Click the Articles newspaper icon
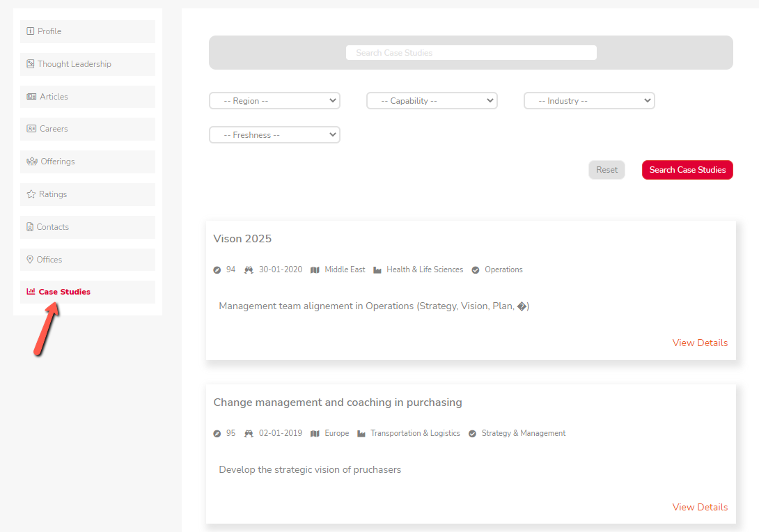 tap(31, 96)
